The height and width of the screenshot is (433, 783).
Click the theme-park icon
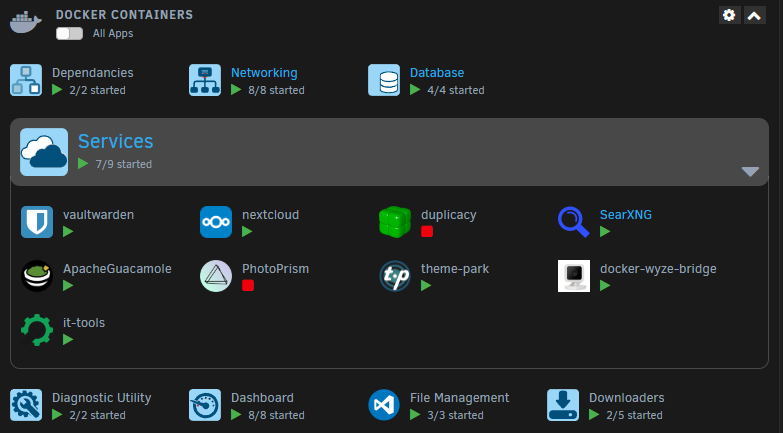[395, 276]
